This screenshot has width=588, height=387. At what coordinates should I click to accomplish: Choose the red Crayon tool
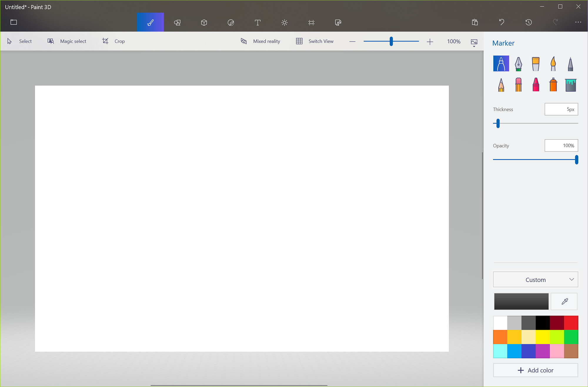point(536,85)
